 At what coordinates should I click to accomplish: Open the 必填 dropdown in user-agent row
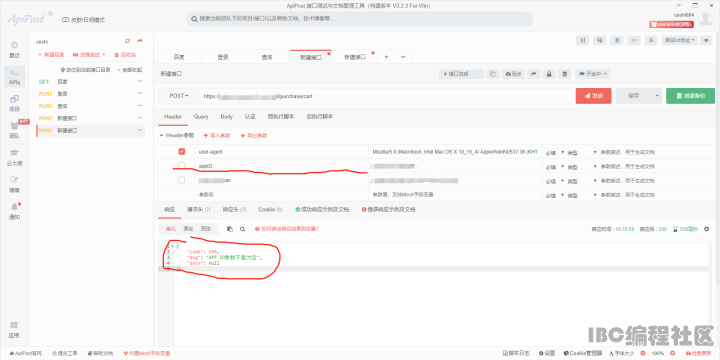coord(555,152)
